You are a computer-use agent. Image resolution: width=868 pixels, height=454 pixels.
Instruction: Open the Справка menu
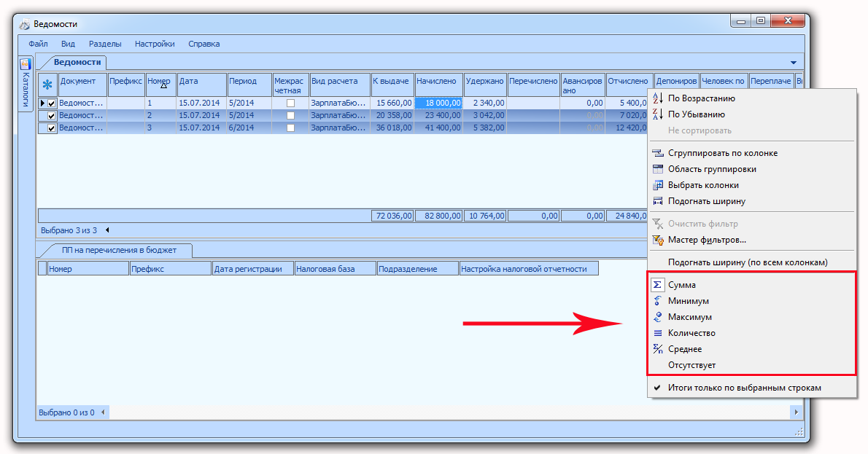204,44
